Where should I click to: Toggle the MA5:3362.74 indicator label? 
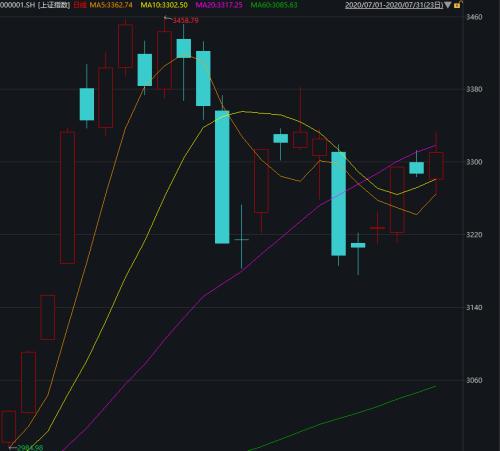(111, 5)
